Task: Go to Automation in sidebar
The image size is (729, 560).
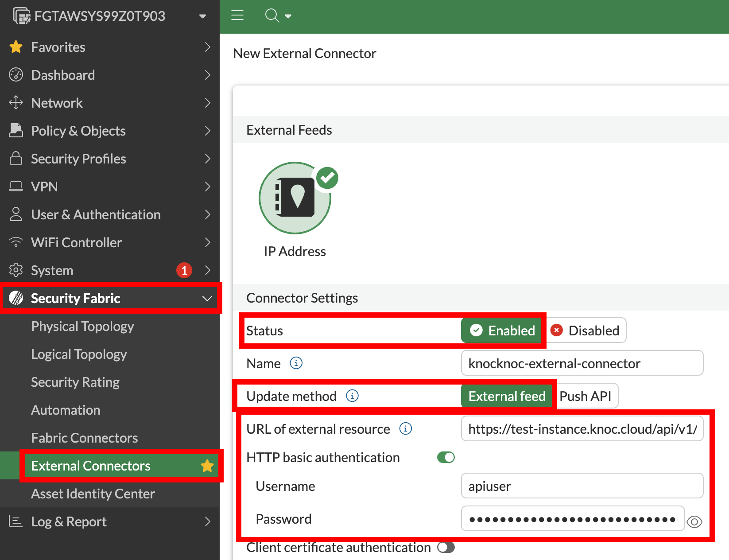Action: [66, 410]
